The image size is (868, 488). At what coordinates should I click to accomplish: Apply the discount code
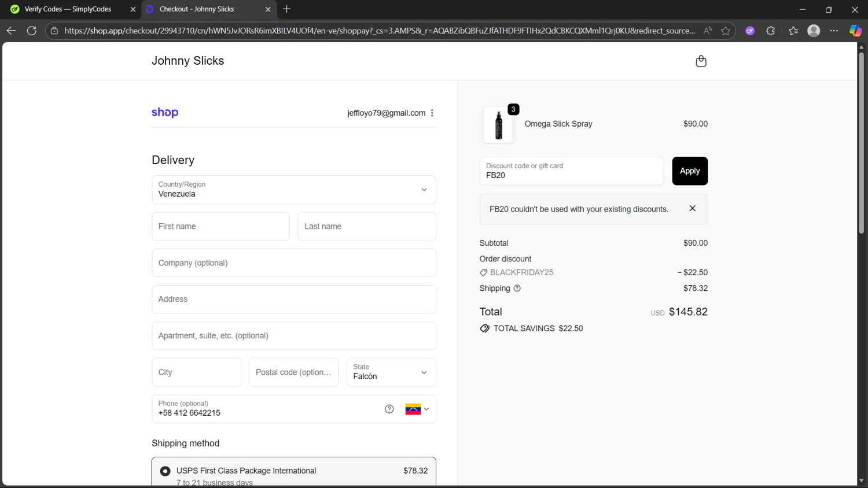coord(690,171)
